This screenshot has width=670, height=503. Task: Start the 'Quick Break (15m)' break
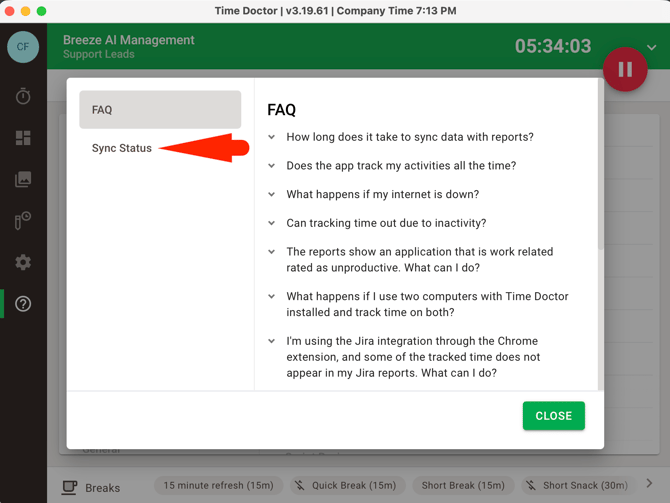click(x=347, y=485)
